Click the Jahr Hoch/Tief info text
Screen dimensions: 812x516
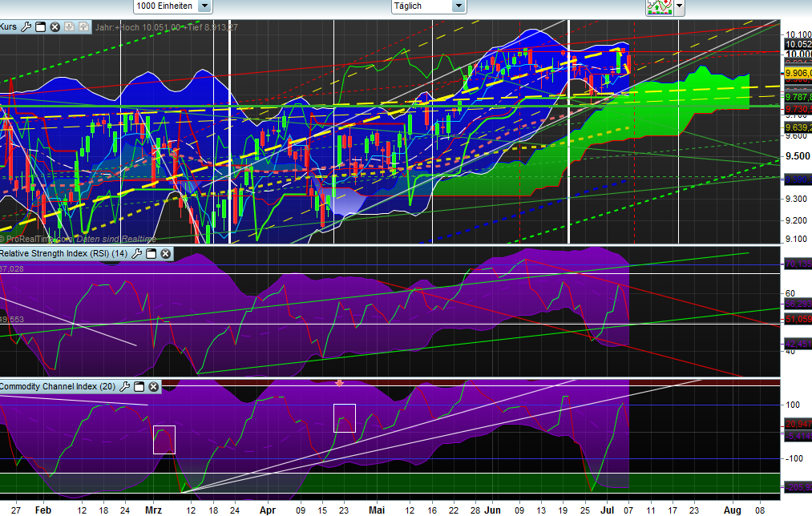[166, 27]
